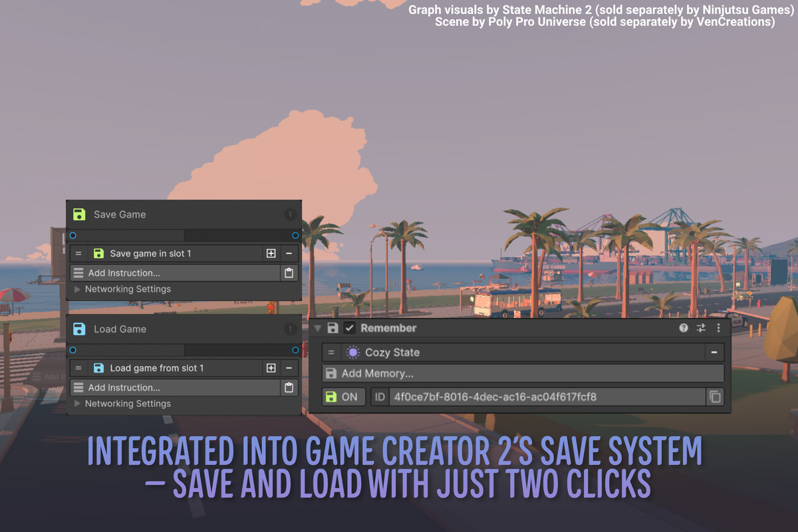Open the help icon on the Remember component
Image resolution: width=798 pixels, height=532 pixels.
coord(683,327)
